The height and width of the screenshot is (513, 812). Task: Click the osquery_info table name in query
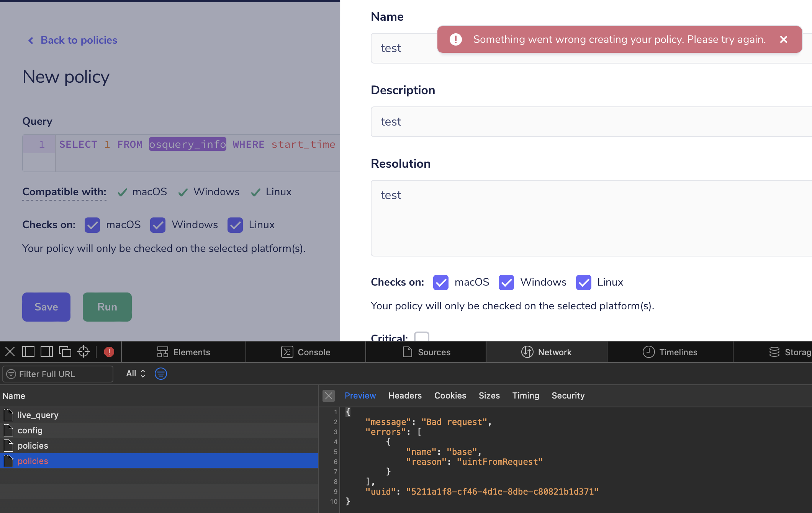coord(188,144)
